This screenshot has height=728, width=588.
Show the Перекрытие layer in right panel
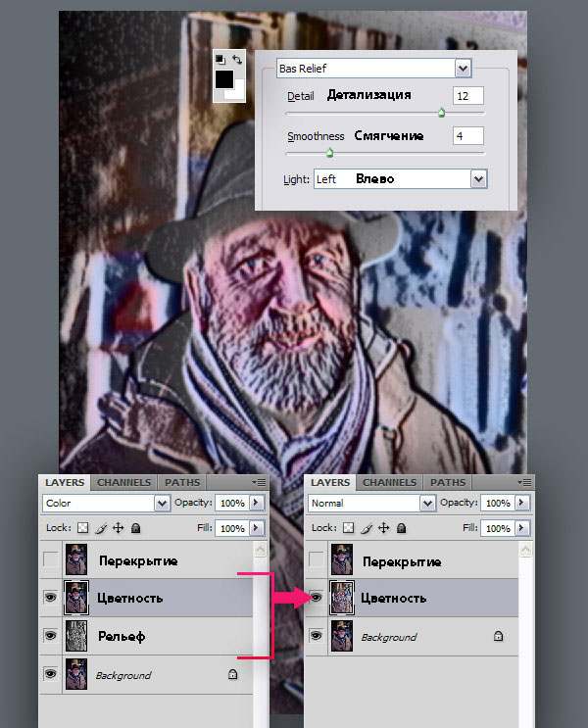(x=316, y=559)
